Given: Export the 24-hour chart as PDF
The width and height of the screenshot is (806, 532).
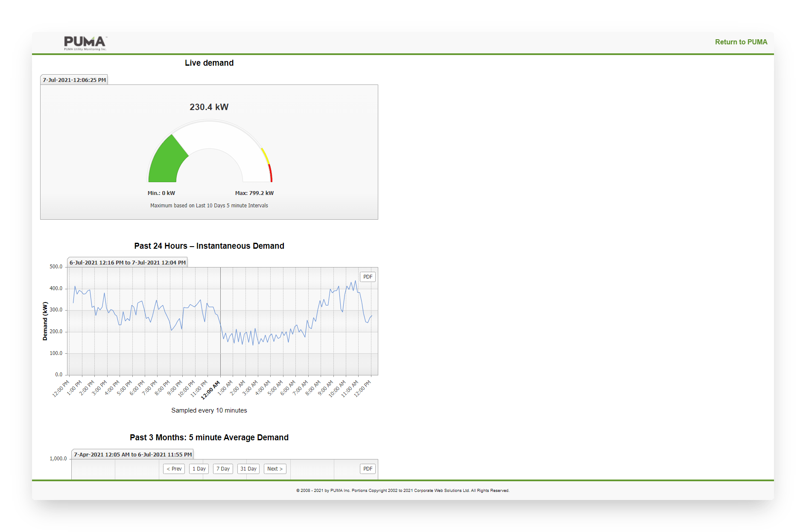Looking at the screenshot, I should 368,277.
